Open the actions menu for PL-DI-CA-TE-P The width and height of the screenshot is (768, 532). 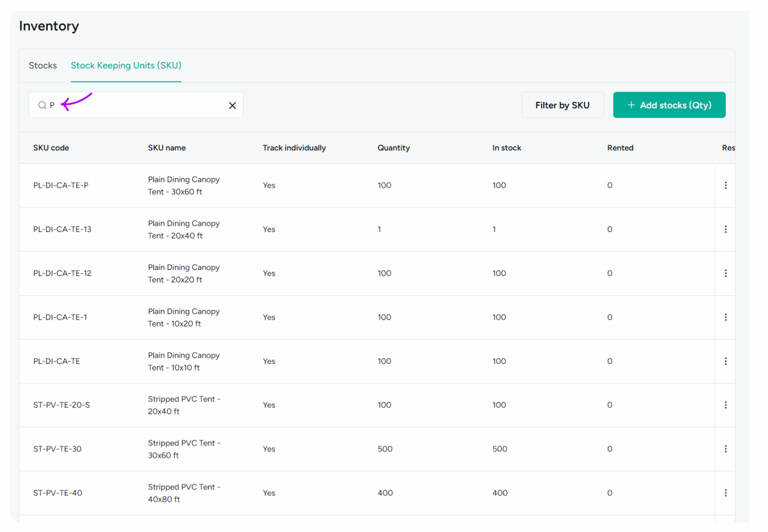pos(726,185)
